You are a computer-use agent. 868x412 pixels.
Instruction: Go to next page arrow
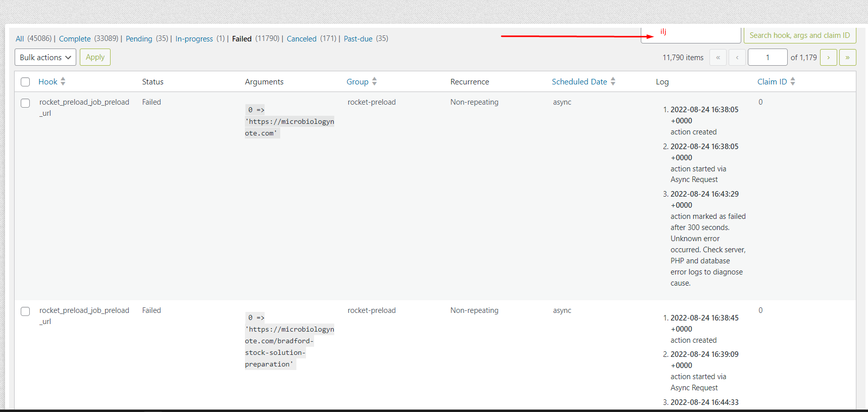(828, 57)
